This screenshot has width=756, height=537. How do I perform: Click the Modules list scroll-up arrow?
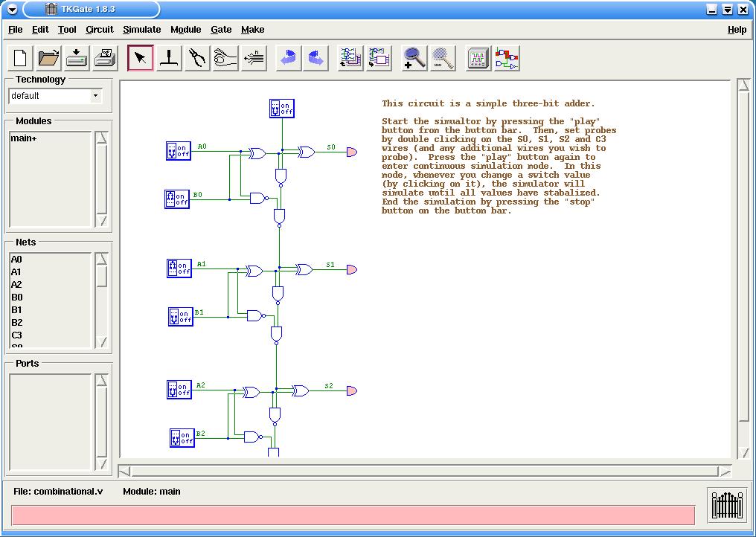point(101,138)
